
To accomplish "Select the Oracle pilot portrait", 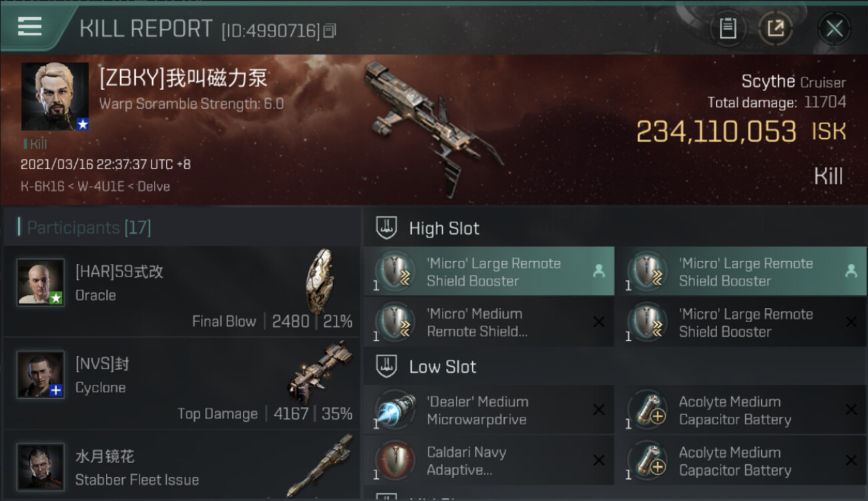I will click(41, 282).
